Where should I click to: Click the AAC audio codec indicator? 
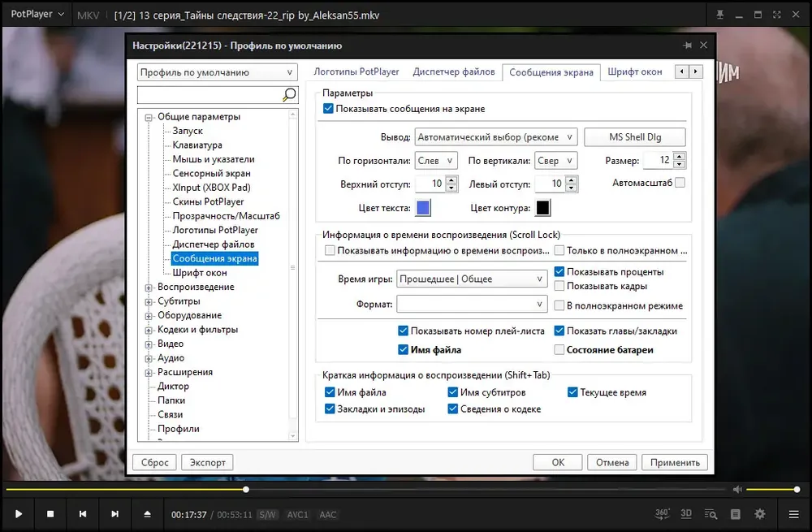click(x=328, y=514)
